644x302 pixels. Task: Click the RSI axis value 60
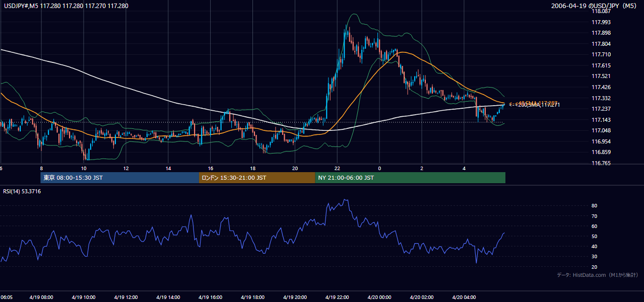(x=595, y=226)
